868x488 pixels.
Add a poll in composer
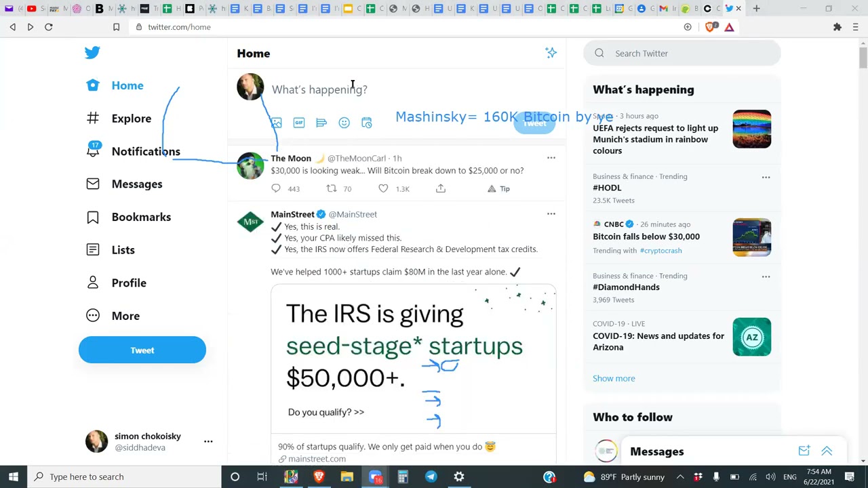tap(321, 123)
